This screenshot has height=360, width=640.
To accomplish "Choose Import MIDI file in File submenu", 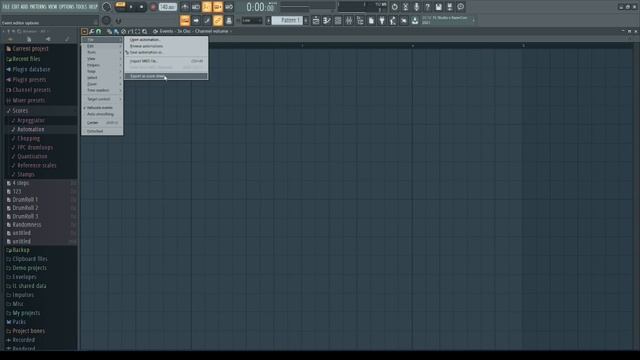I will [166, 61].
